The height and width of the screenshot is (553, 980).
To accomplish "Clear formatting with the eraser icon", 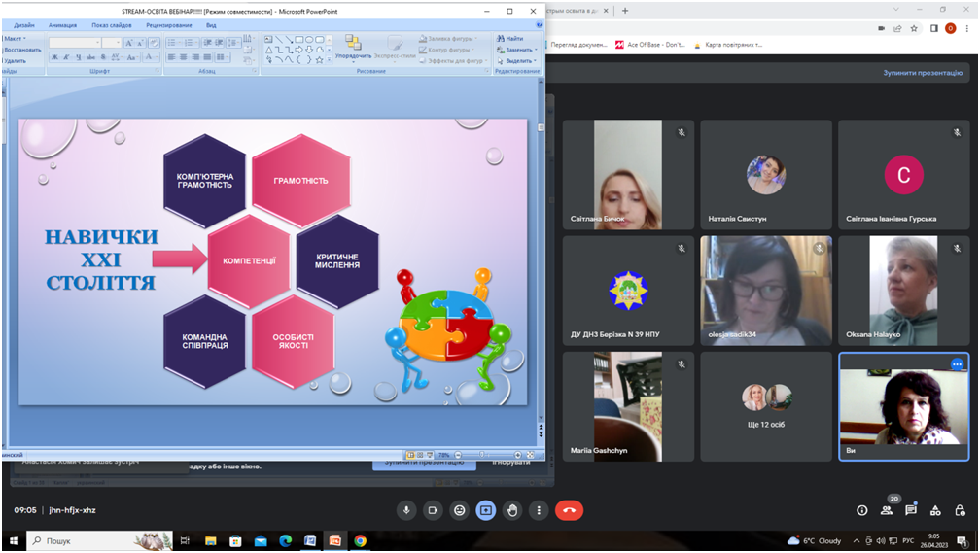I will pos(154,43).
